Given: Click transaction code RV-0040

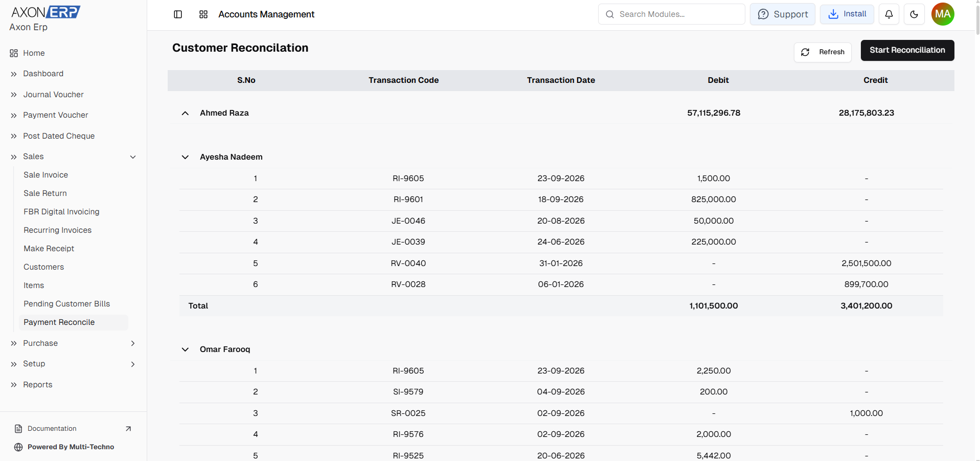Looking at the screenshot, I should click(x=408, y=264).
